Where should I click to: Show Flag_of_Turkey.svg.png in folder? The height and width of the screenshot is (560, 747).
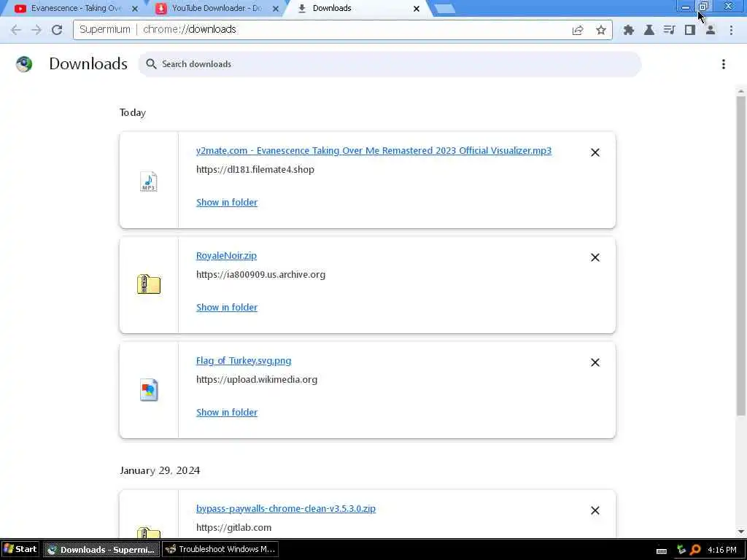(x=227, y=413)
